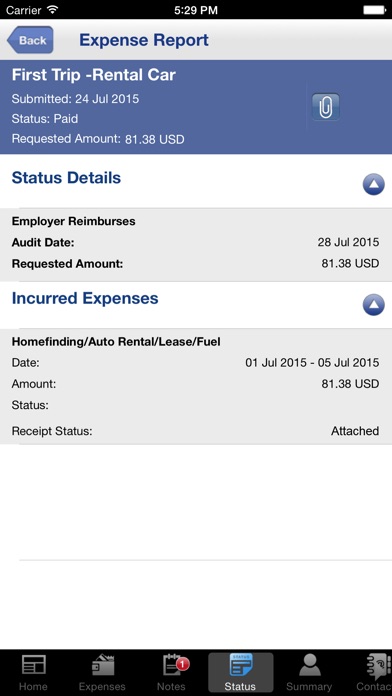This screenshot has width=392, height=696.
Task: Switch to the Expenses tab label
Action: click(x=102, y=686)
